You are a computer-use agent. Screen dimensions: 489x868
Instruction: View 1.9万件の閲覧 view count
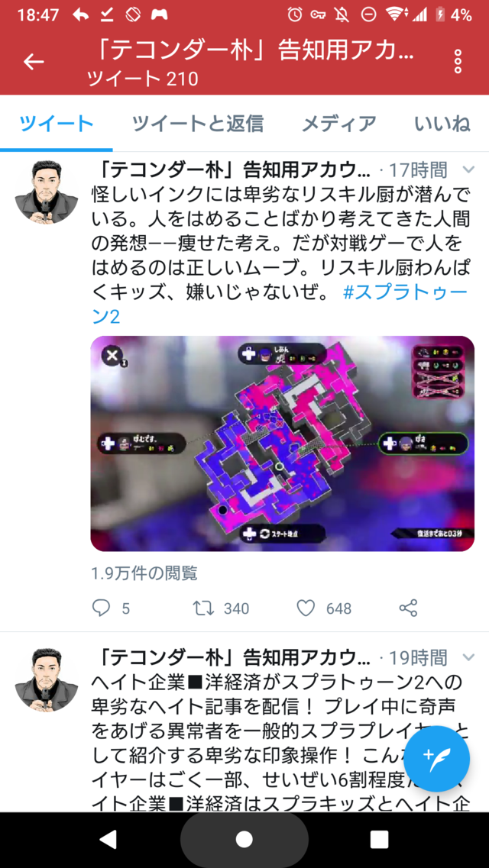click(x=144, y=573)
